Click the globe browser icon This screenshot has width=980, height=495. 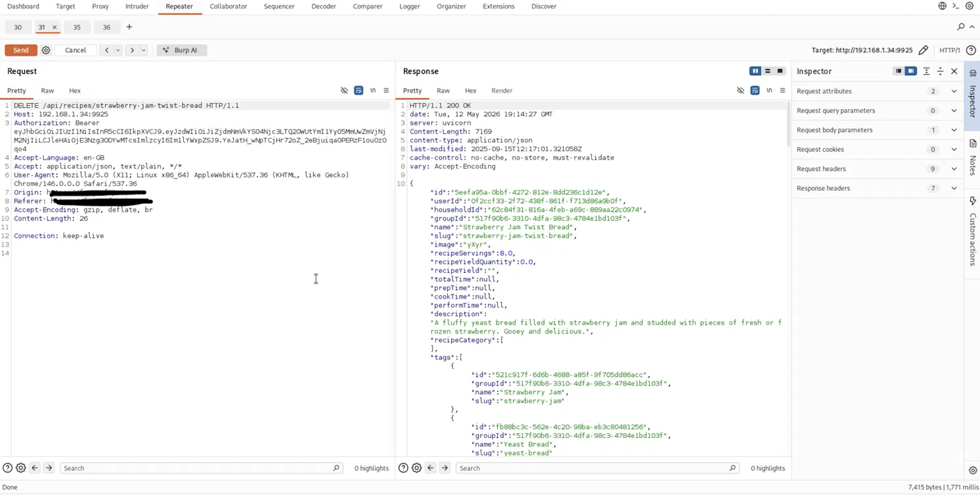(942, 6)
